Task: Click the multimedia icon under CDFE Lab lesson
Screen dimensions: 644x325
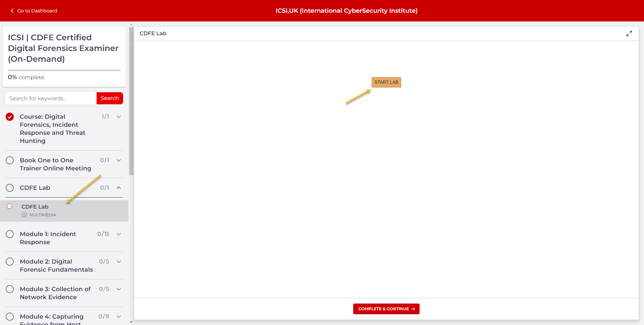Action: coord(24,215)
